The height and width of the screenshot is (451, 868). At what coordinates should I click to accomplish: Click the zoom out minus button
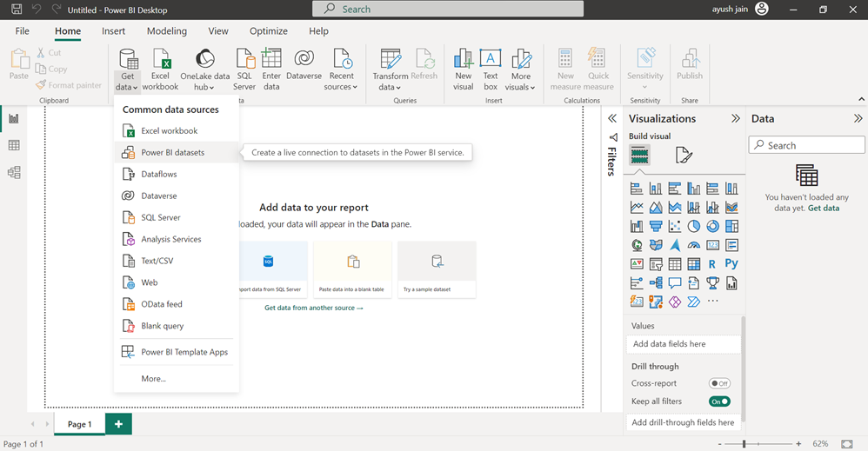[719, 444]
